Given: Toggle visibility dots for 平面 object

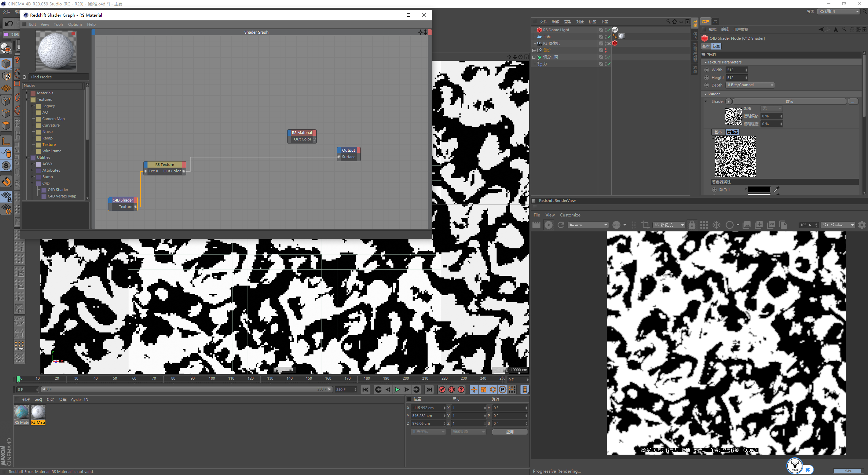Looking at the screenshot, I should click(606, 37).
